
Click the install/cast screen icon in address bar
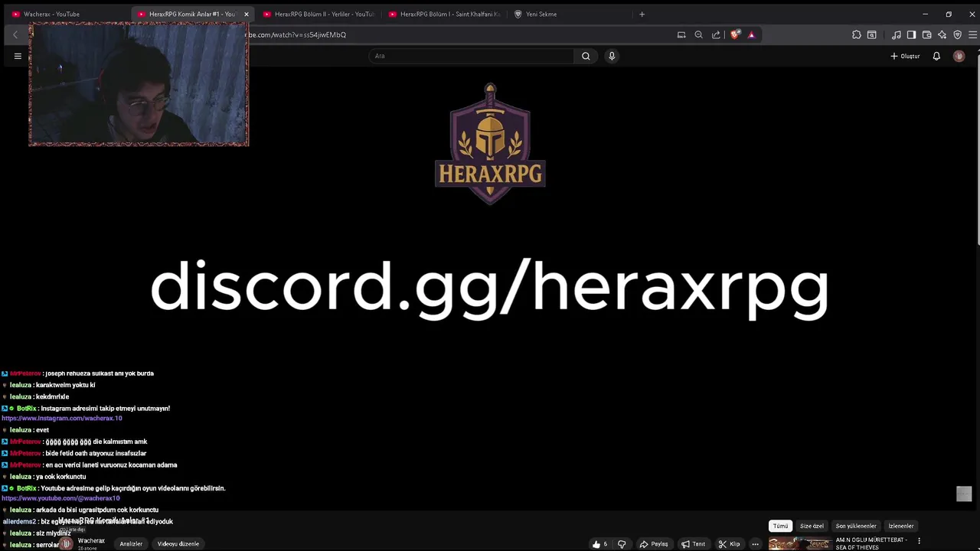click(681, 34)
